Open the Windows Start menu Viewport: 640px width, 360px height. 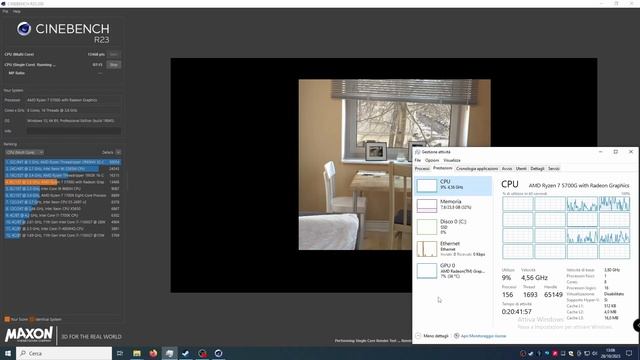point(7,353)
